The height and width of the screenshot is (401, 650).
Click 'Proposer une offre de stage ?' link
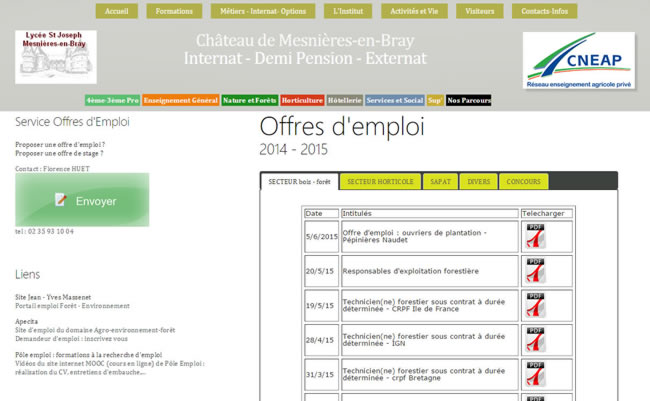pos(59,153)
